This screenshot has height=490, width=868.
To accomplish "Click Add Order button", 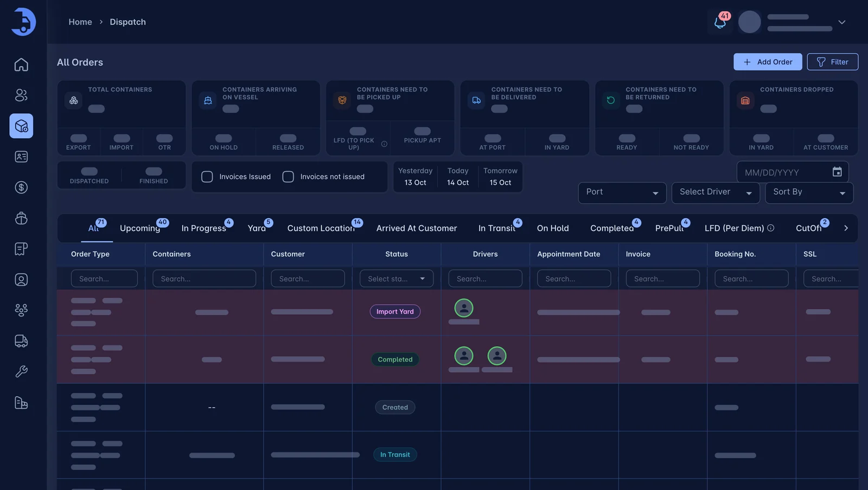I will coord(768,62).
